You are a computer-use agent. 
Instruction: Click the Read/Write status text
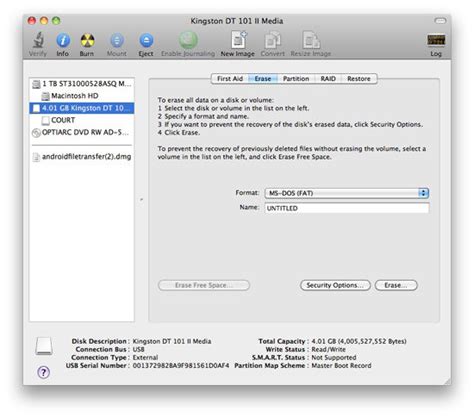(x=328, y=349)
